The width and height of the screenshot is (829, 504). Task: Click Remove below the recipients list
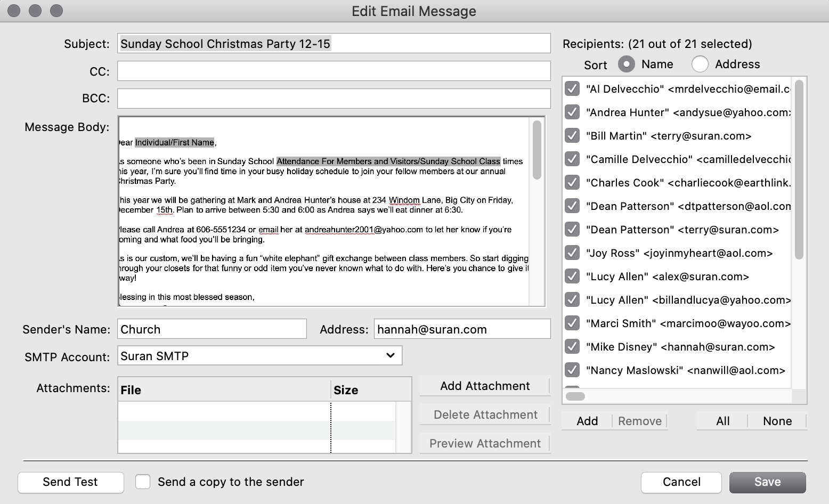[x=639, y=421]
